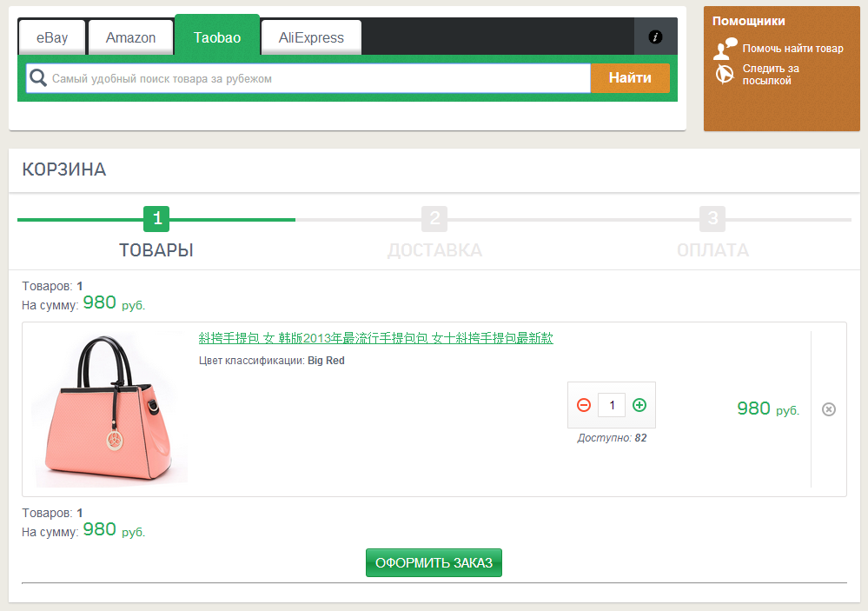
Task: Click the plus icon to increase quantity
Action: tap(639, 405)
